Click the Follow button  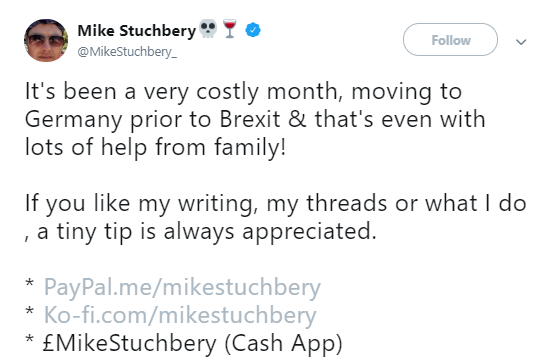[x=450, y=40]
